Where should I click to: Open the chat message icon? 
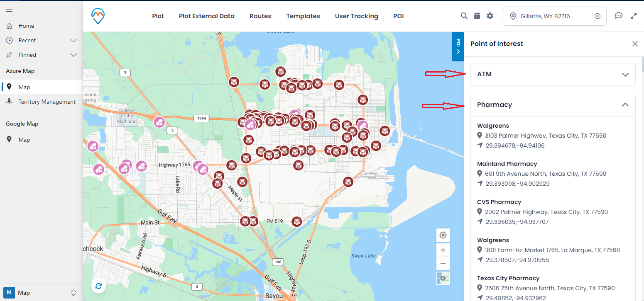619,16
